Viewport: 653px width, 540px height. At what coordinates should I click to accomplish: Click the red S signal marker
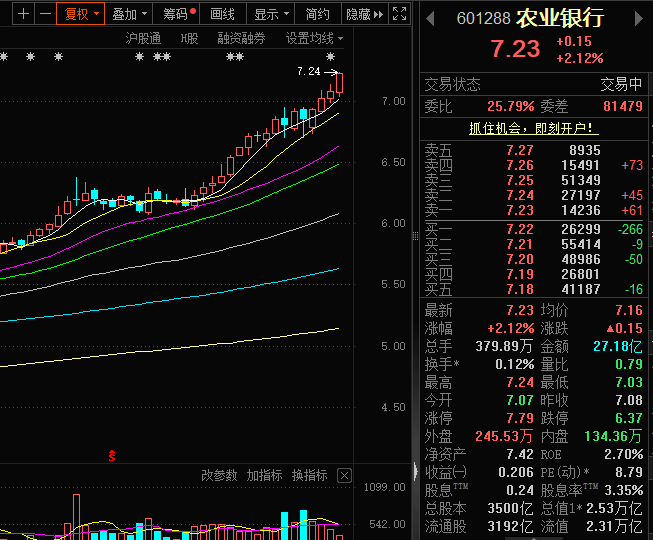tap(112, 456)
